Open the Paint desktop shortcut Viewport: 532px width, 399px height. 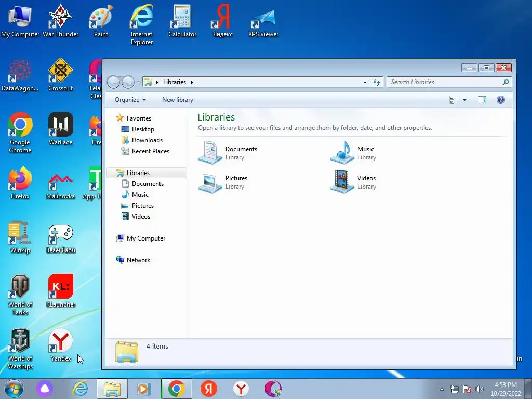tap(101, 21)
